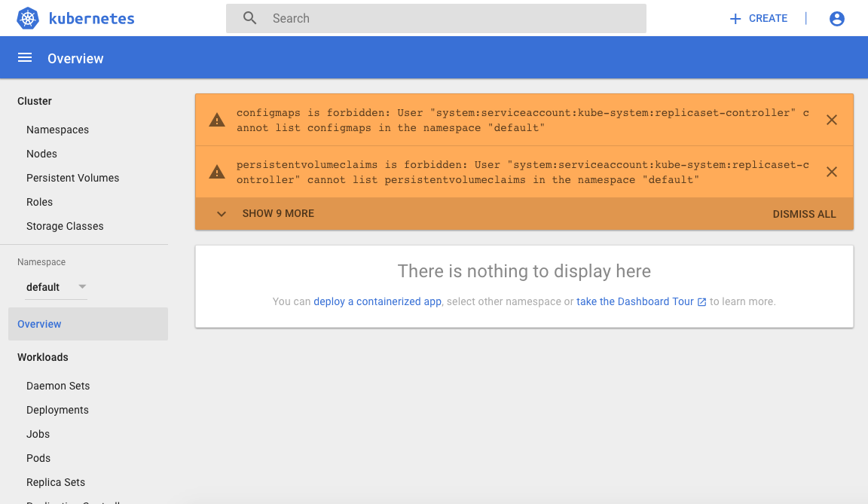Click the search magnifier icon
This screenshot has height=504, width=868.
click(249, 17)
